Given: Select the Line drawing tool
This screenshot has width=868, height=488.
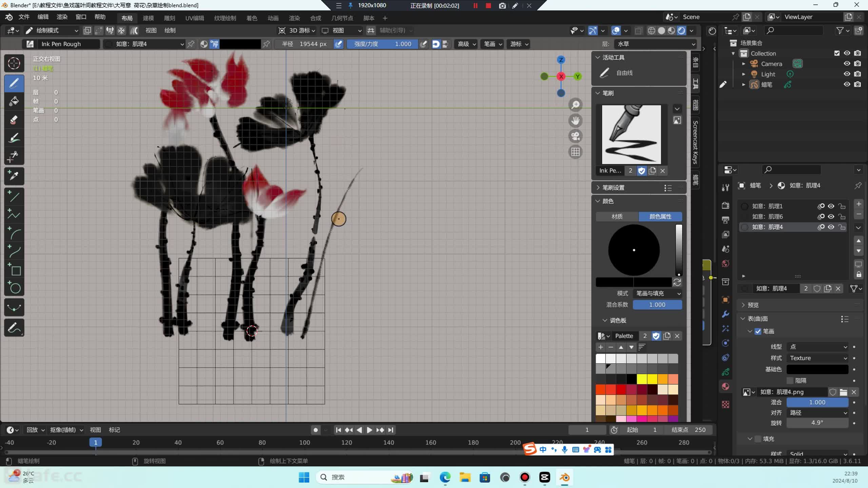Looking at the screenshot, I should (x=14, y=196).
